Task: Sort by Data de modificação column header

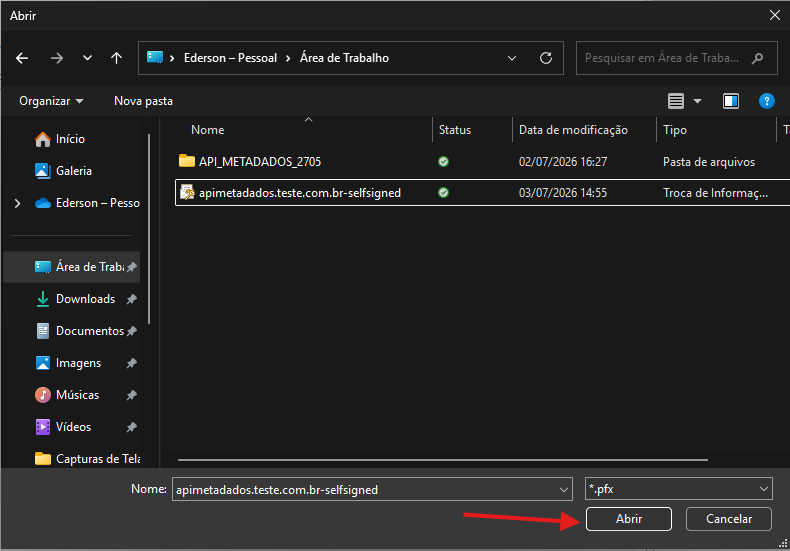Action: 573,130
